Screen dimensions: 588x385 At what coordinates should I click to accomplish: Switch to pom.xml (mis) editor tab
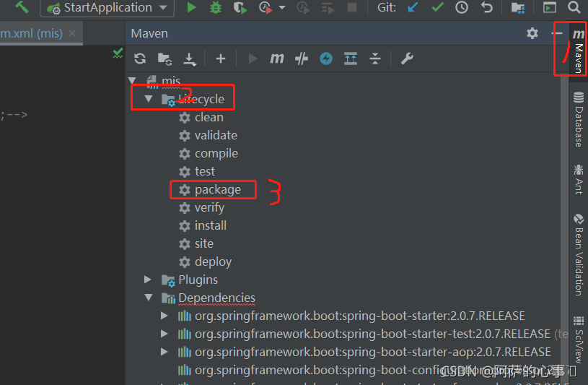pyautogui.click(x=32, y=33)
